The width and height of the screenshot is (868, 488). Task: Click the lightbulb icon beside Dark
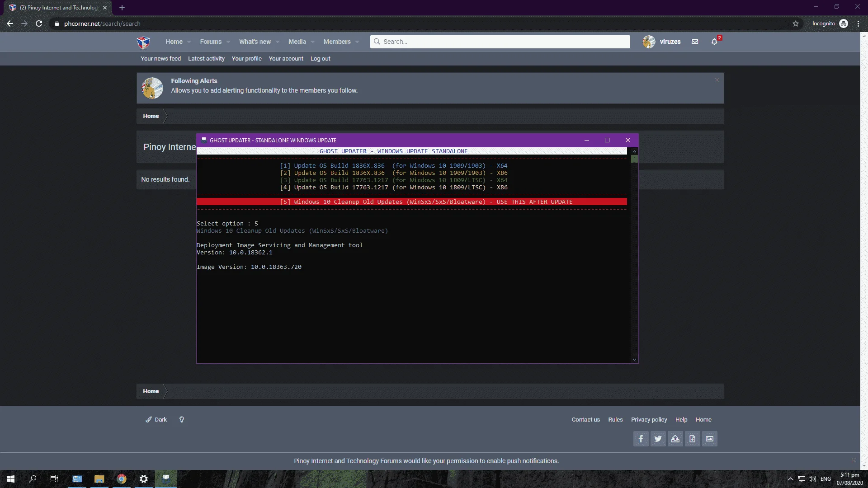(182, 420)
